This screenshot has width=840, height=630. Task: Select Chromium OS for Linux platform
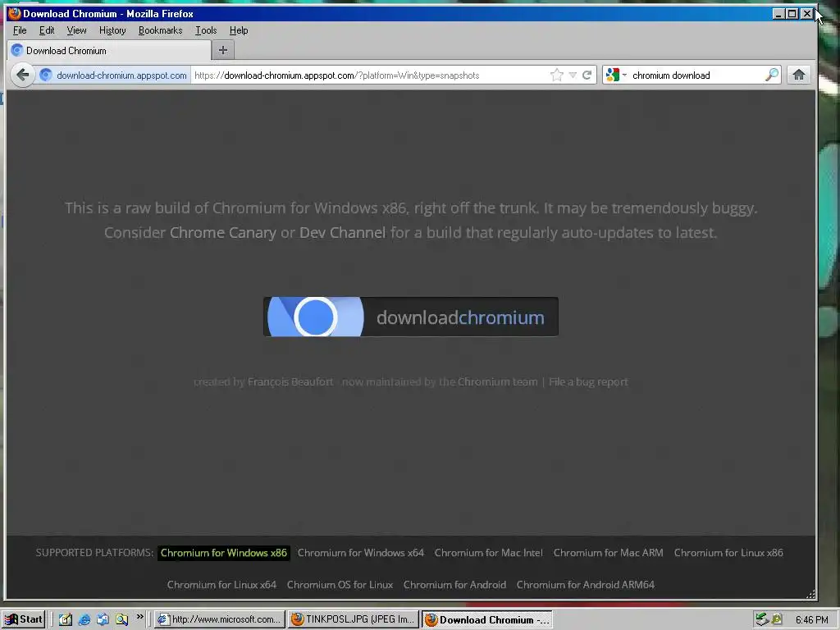coord(340,584)
